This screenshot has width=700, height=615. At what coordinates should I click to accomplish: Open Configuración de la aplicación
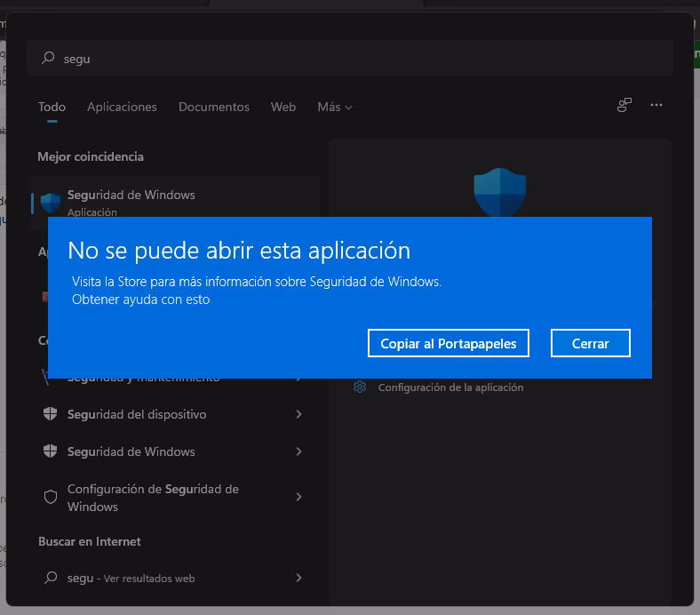450,387
